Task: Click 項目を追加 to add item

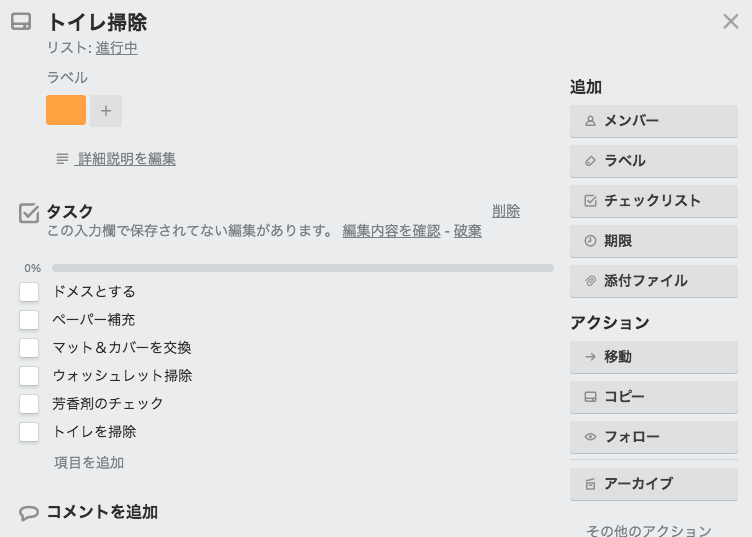Action: coord(89,463)
